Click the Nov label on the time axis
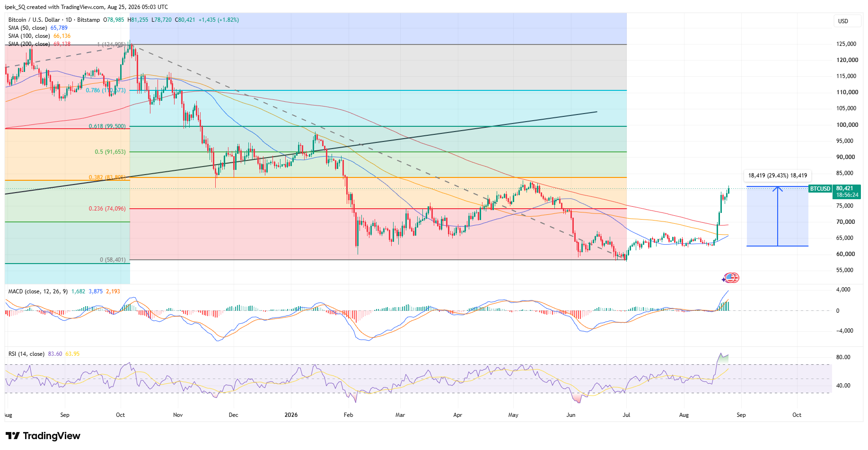Screen dimensions: 868x450 click(178, 415)
